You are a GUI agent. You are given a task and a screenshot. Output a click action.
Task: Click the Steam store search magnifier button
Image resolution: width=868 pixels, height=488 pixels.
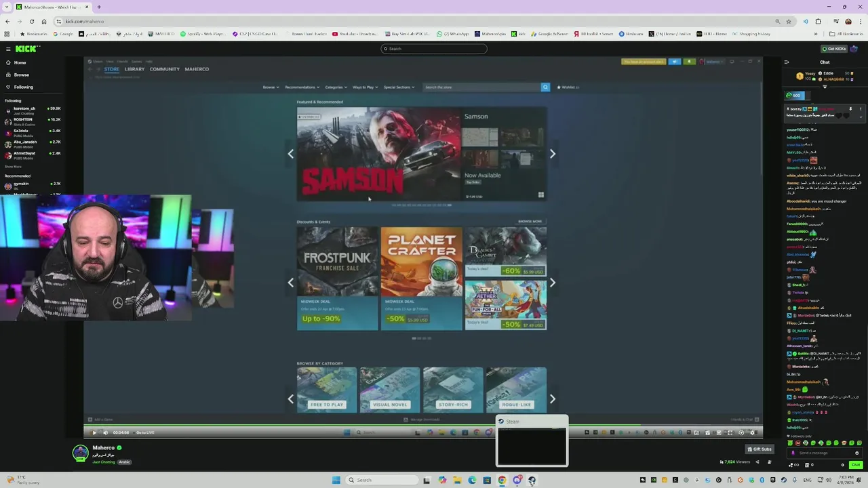tap(545, 87)
